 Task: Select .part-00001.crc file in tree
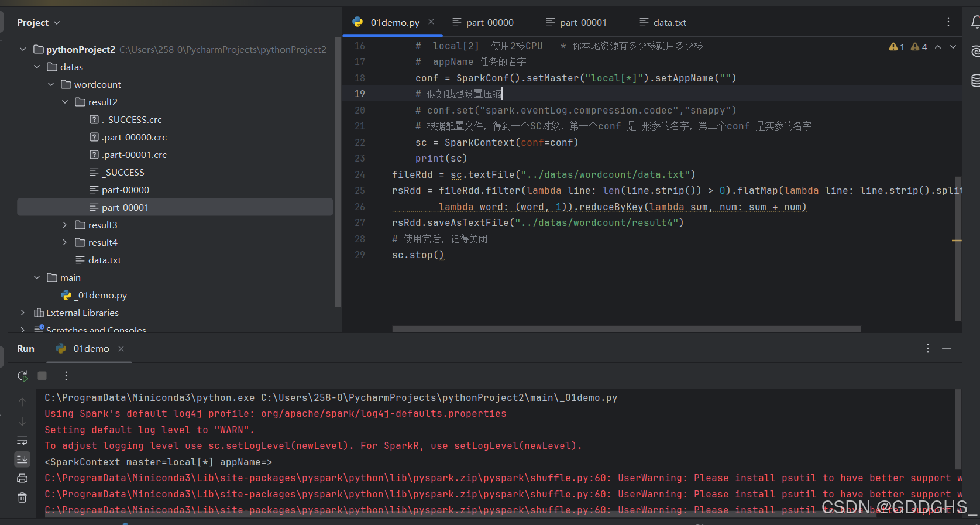128,155
